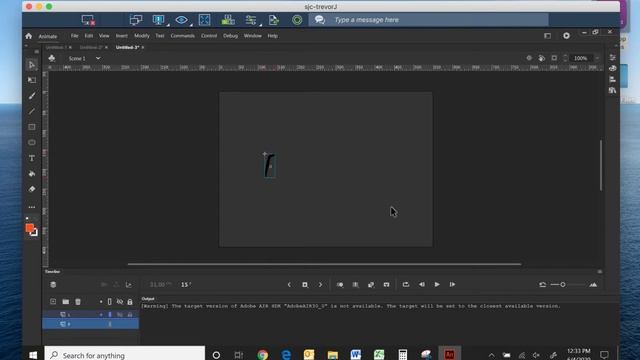Click the fullscreen icon in remote toolbar
The width and height of the screenshot is (640, 360).
tap(204, 20)
